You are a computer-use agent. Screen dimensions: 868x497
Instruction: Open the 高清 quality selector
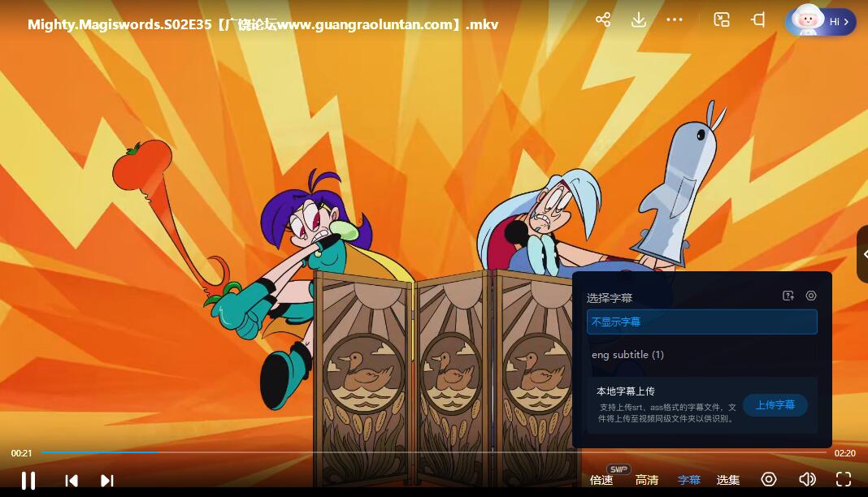tap(647, 480)
